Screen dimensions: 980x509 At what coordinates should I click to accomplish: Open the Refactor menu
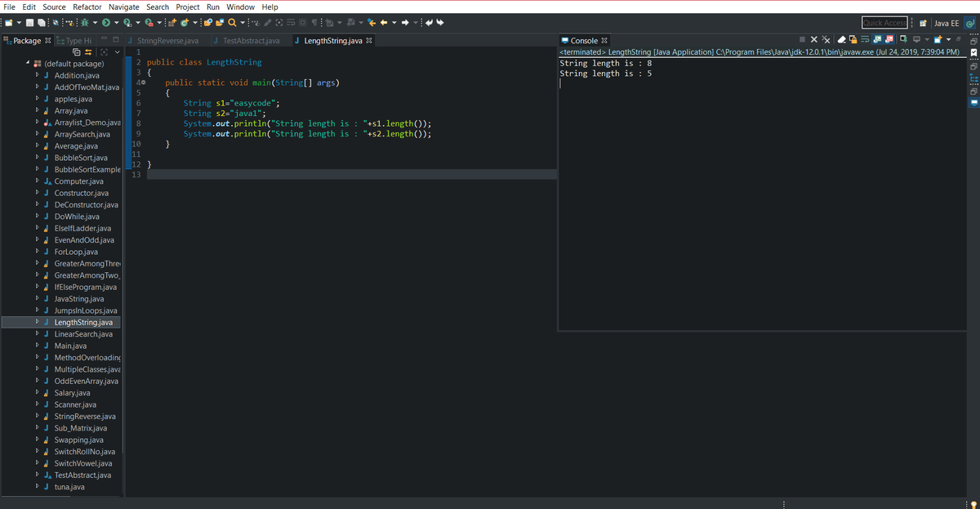coord(87,7)
